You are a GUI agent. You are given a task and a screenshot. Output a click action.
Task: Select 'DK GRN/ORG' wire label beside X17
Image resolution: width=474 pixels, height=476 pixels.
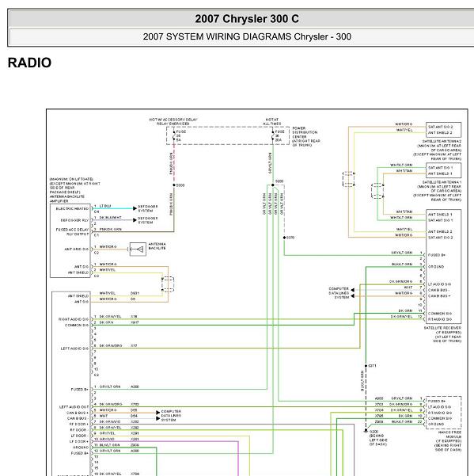coord(111,346)
